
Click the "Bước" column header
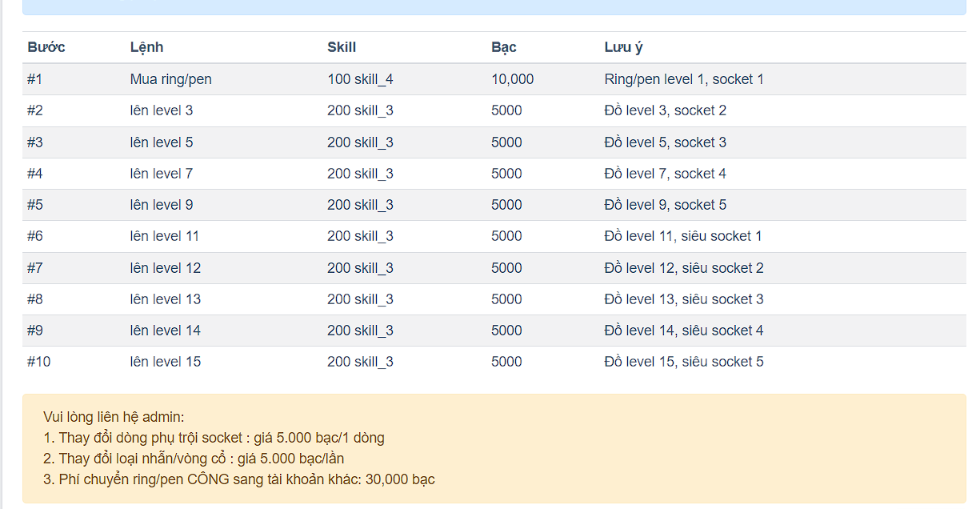tap(46, 47)
